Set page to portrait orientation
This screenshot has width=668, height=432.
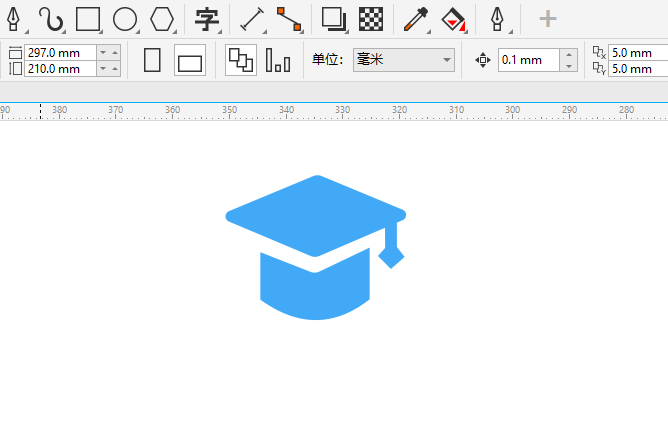[x=152, y=60]
